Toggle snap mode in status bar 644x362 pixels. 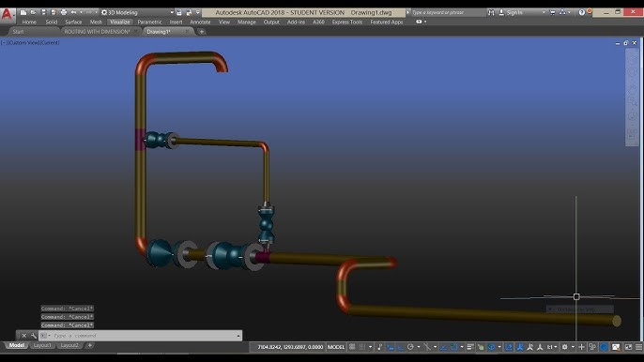(361, 347)
